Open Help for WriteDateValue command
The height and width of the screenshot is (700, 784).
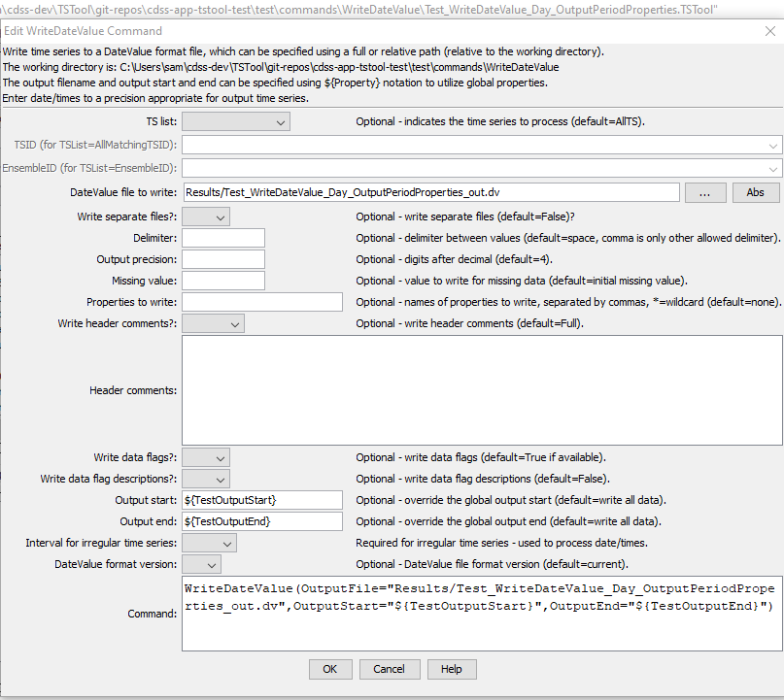452,670
